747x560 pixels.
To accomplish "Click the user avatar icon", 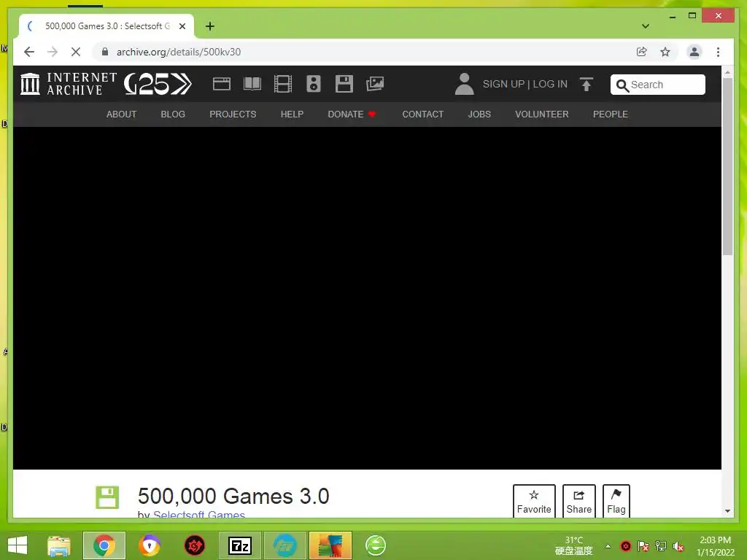I will coord(464,84).
